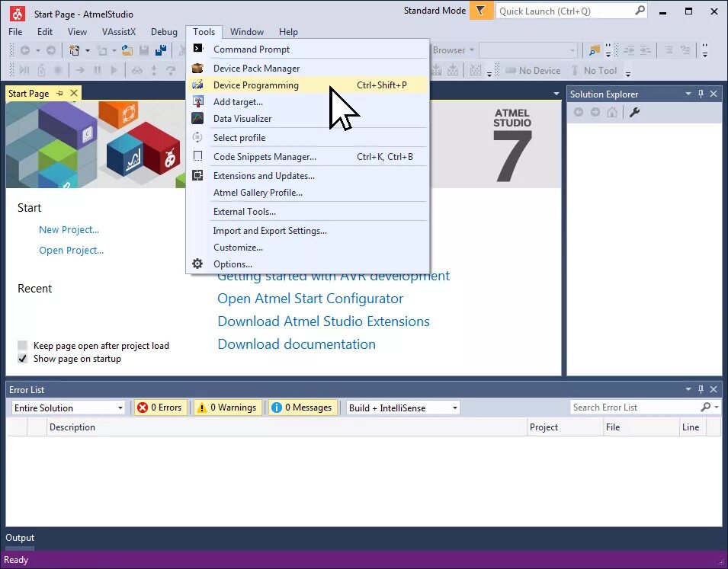Click the Data Visualizer graph icon
Screen dimensions: 728x569
click(197, 118)
